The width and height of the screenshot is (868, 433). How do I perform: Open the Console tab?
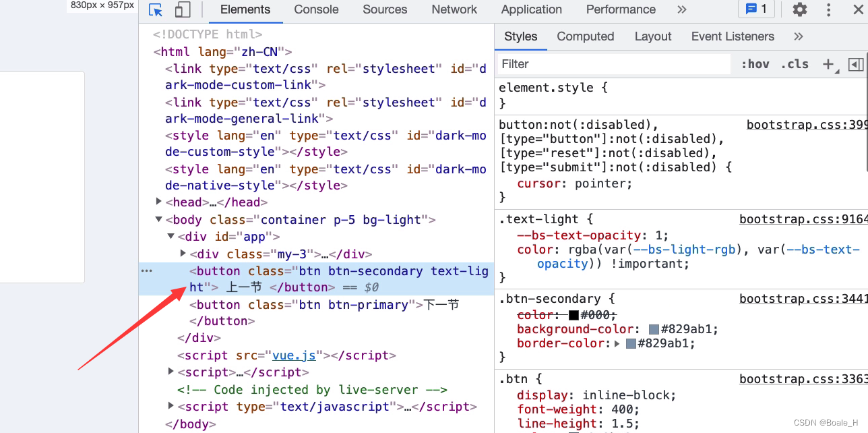click(316, 9)
